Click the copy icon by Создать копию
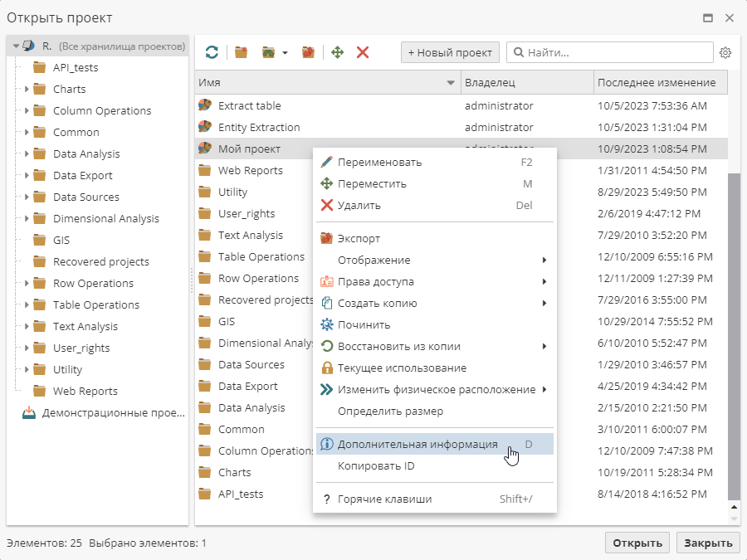Viewport: 747px width, 560px height. pos(326,303)
